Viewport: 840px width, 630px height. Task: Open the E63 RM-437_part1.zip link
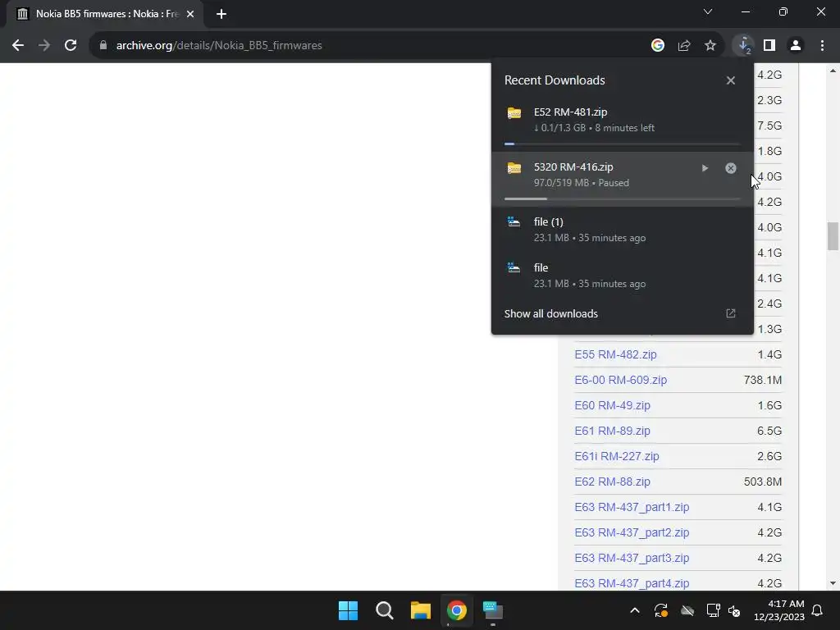[632, 507]
